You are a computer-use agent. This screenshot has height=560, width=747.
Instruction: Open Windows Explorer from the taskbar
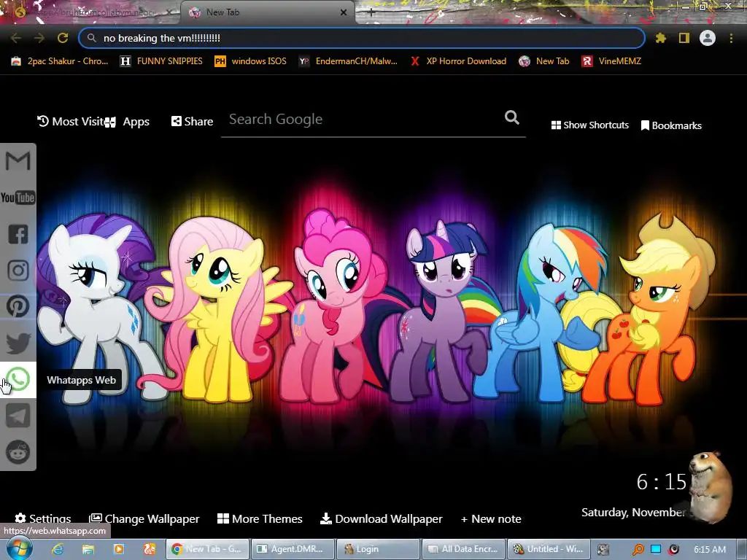point(88,549)
